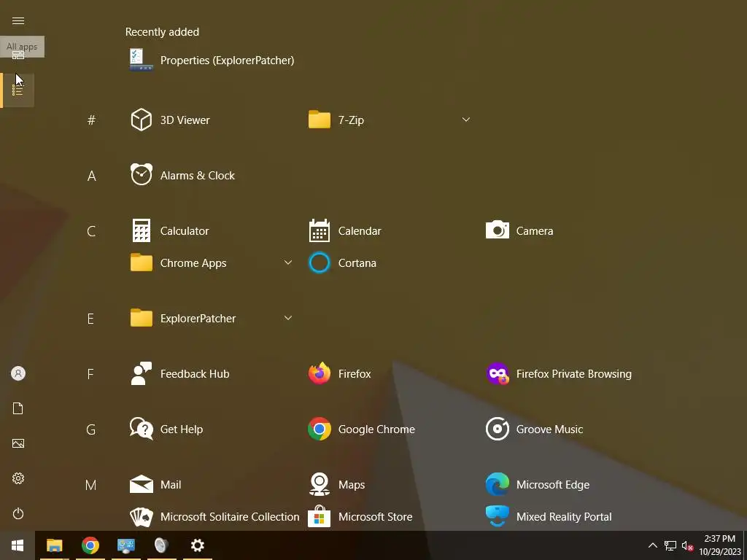
Task: Click the user account icon in sidebar
Action: pyautogui.click(x=18, y=373)
